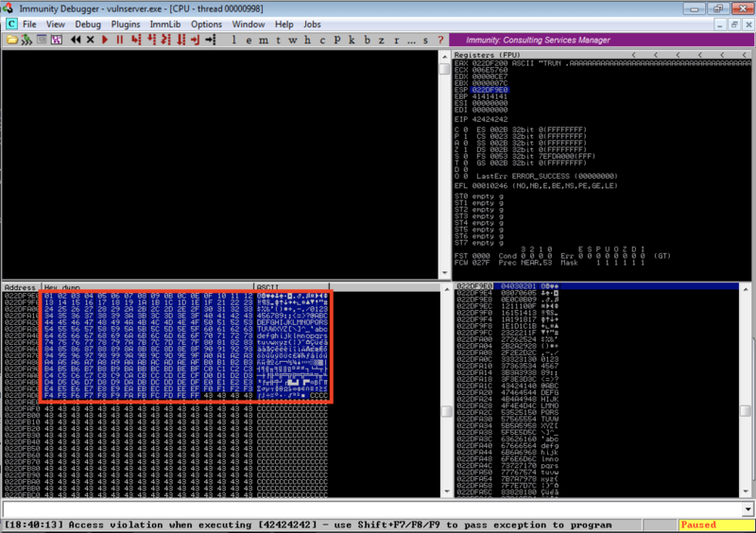The height and width of the screenshot is (533, 756).
Task: Click the third toolbar window icon
Action: (42, 40)
